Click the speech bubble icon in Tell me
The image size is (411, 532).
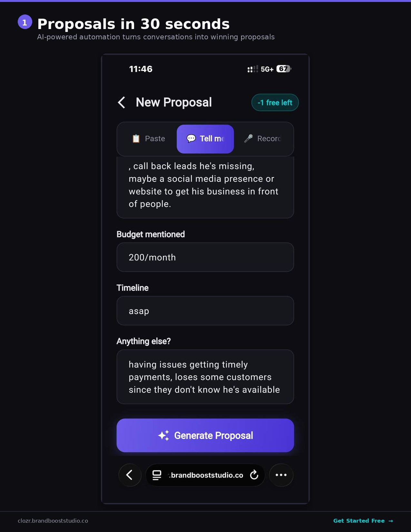tap(191, 139)
